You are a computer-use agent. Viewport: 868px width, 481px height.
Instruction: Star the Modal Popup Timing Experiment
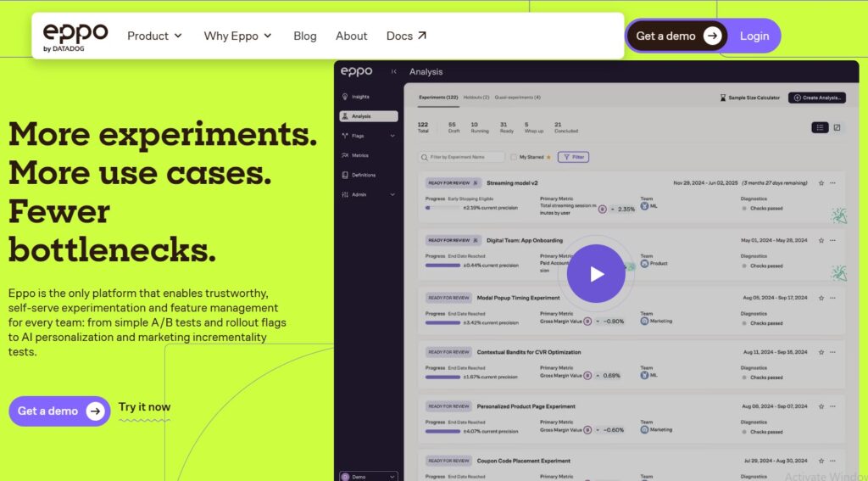click(821, 298)
